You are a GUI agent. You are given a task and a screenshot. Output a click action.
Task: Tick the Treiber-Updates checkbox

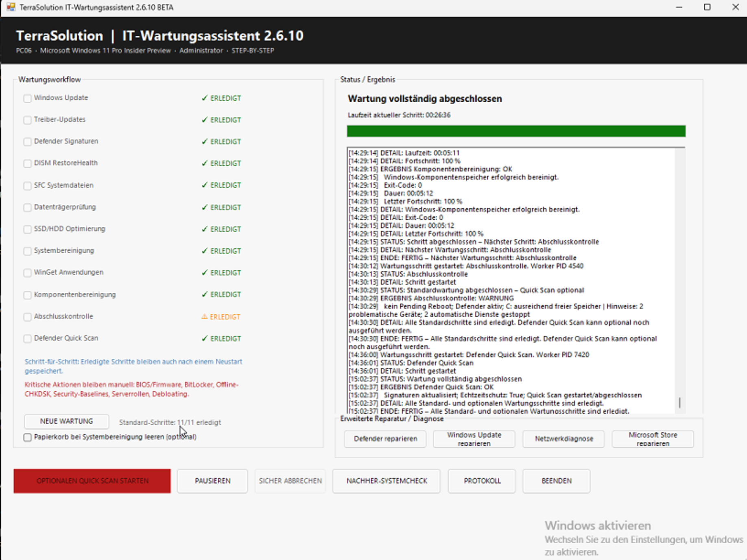[27, 120]
